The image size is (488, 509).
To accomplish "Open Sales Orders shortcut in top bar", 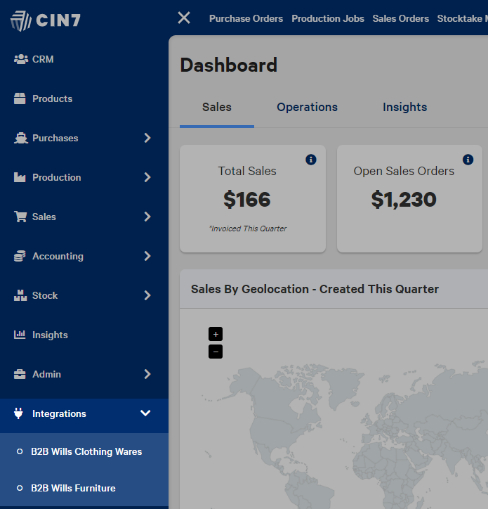I will tap(401, 19).
